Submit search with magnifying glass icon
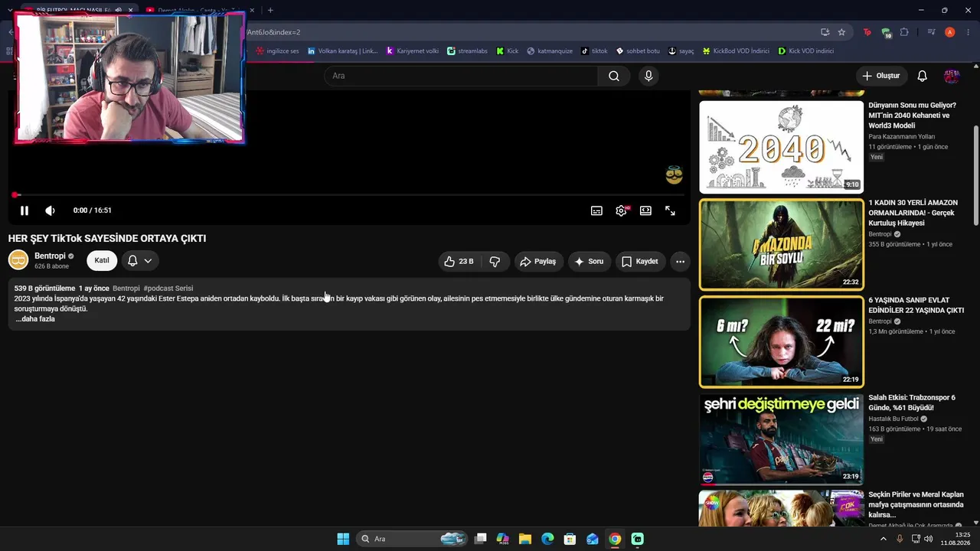This screenshot has width=980, height=551. pos(614,76)
